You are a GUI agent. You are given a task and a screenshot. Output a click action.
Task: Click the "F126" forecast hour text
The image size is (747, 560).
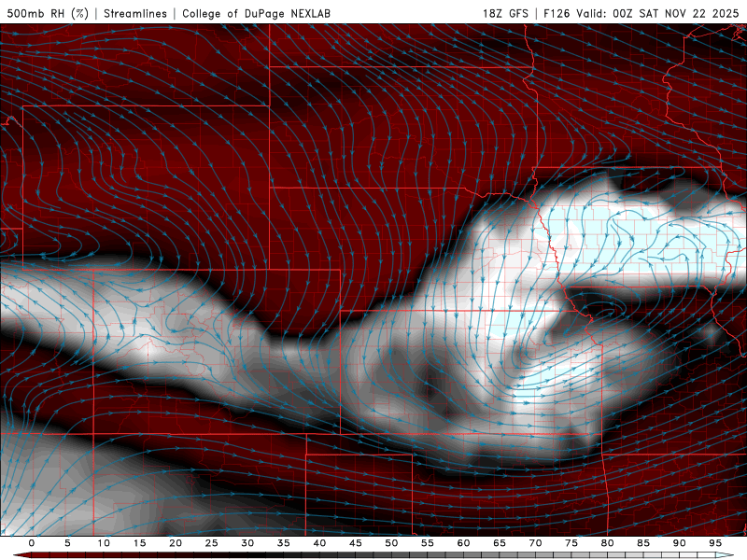click(x=557, y=13)
